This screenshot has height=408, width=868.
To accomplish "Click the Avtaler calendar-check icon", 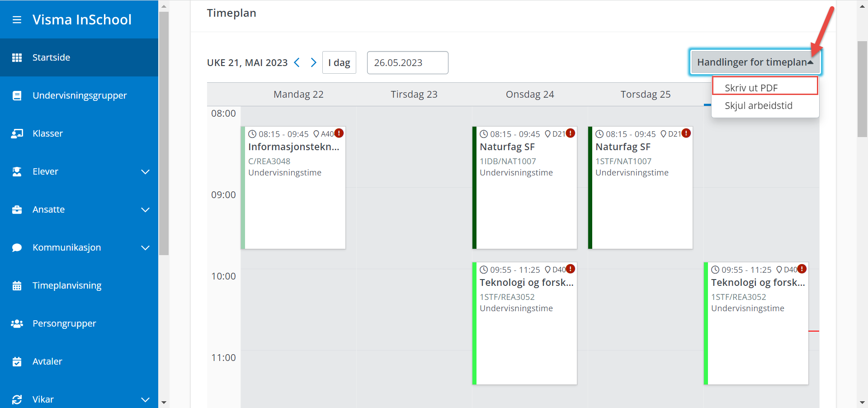I will [x=17, y=361].
